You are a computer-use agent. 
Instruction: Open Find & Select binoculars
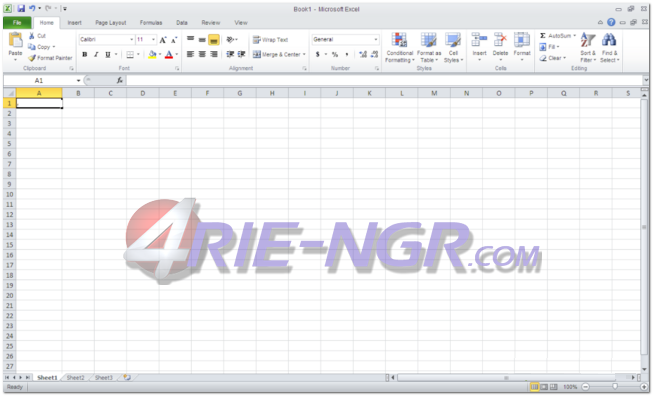pyautogui.click(x=609, y=47)
